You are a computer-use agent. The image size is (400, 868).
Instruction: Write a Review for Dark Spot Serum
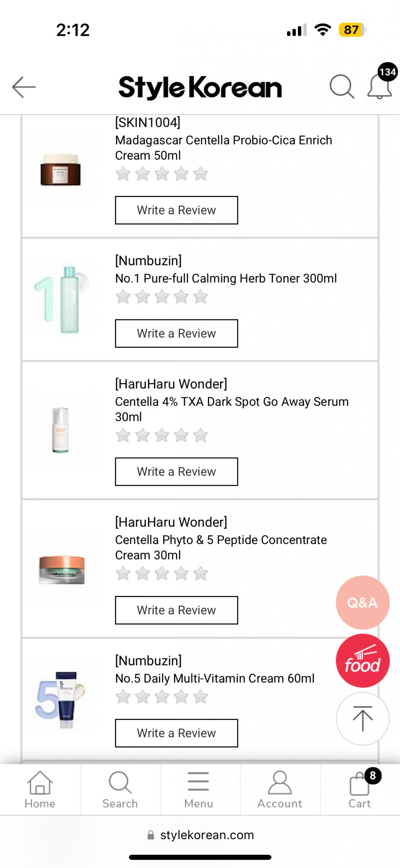176,472
